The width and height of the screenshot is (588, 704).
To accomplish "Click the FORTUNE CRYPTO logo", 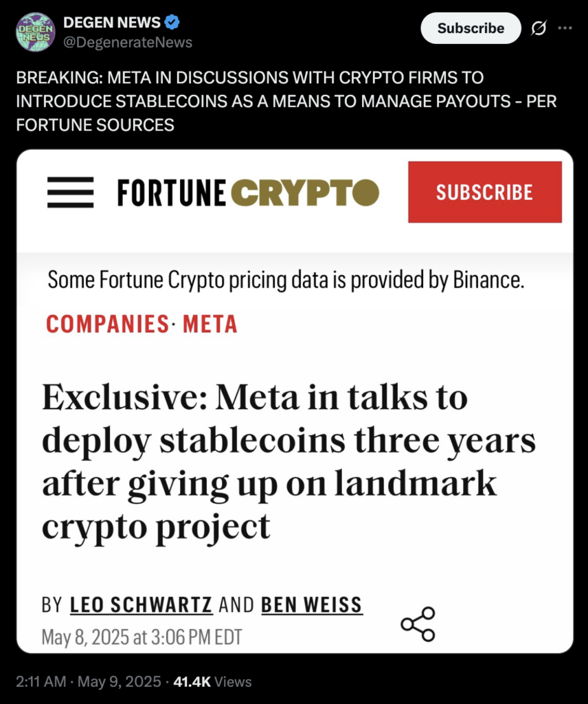I will [248, 192].
